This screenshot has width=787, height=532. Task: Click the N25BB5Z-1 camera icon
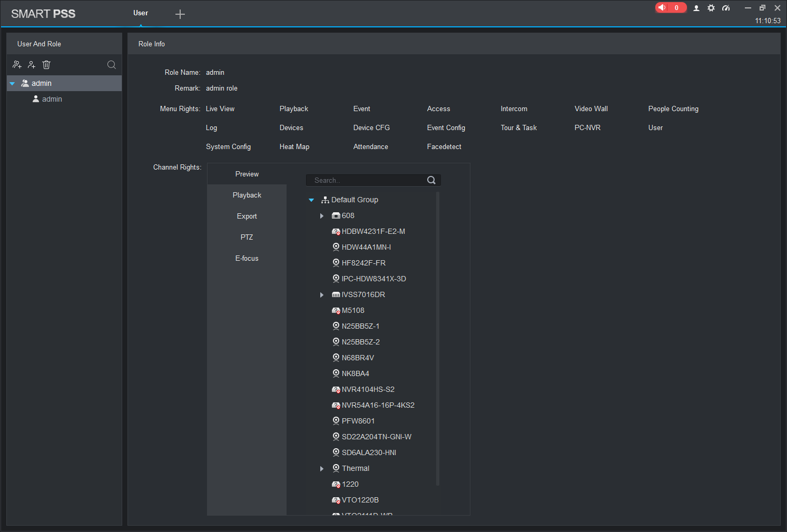point(336,326)
